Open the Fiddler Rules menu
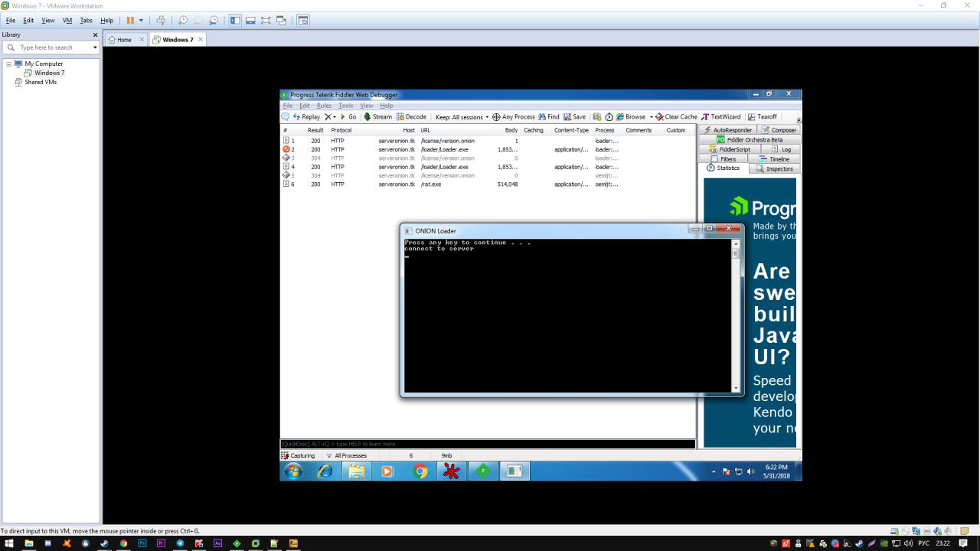Viewport: 980px width, 551px height. coord(324,106)
